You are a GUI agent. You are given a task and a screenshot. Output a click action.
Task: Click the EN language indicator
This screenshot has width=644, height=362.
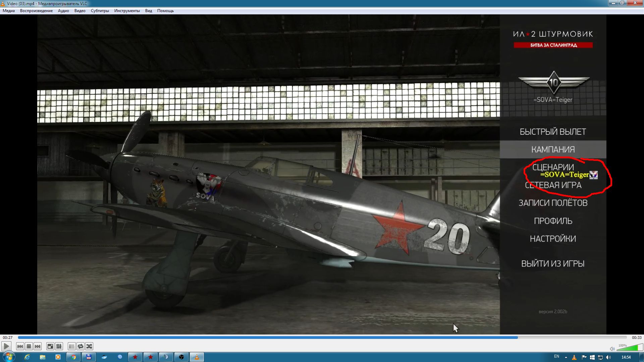tap(556, 357)
